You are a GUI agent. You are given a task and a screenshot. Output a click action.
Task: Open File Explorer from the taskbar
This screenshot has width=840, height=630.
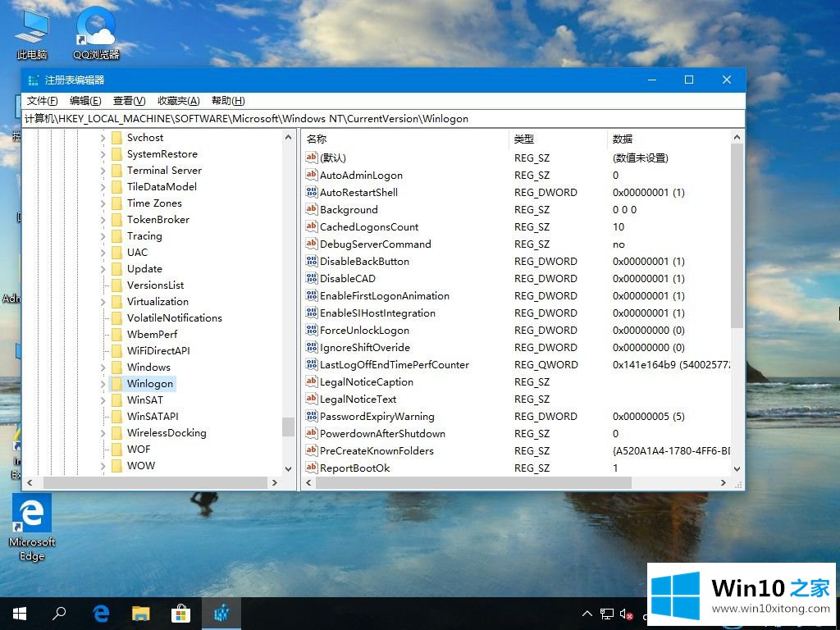[x=141, y=614]
